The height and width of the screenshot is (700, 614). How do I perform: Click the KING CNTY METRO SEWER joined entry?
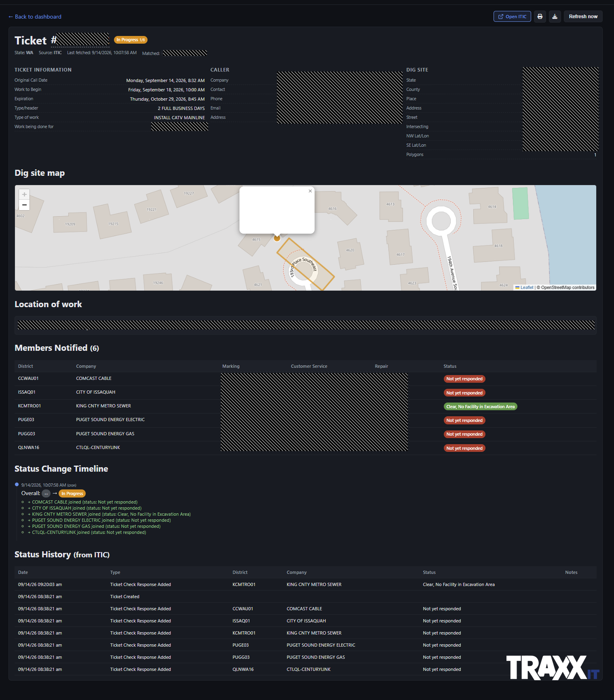pyautogui.click(x=109, y=514)
